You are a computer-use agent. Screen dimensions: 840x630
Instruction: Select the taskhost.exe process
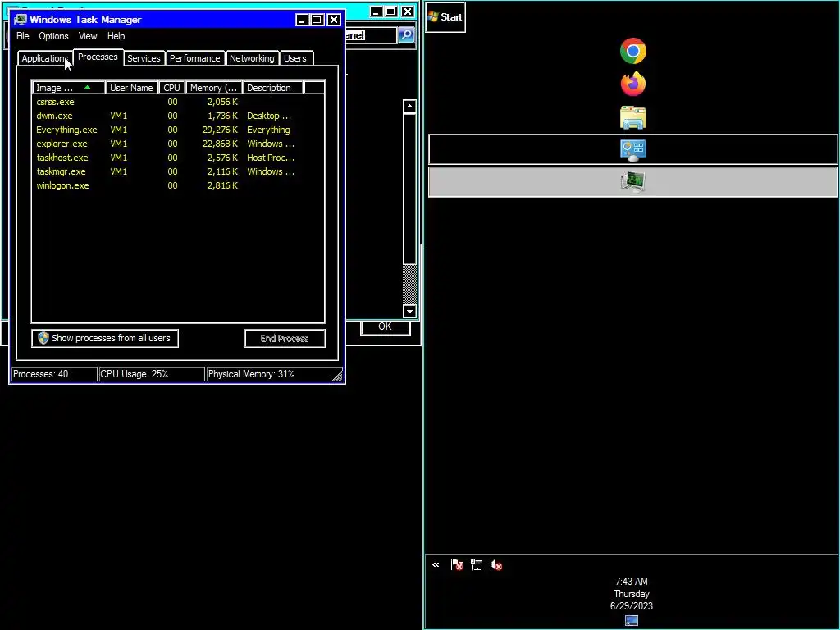pos(178,157)
